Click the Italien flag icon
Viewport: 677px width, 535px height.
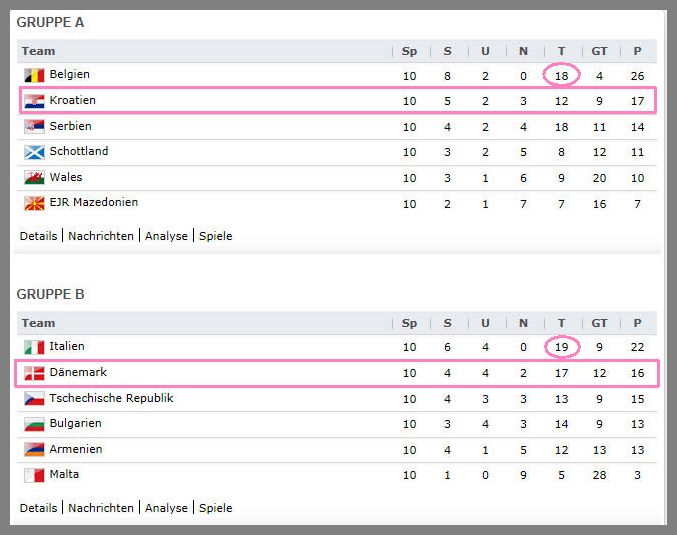(34, 347)
